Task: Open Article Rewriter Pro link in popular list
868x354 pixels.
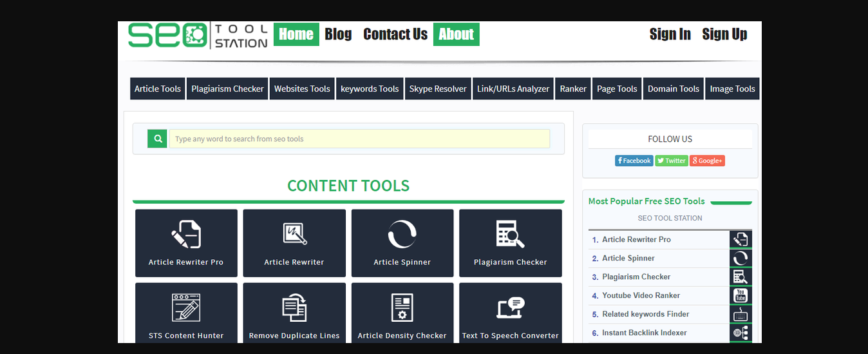Action: pyautogui.click(x=636, y=239)
